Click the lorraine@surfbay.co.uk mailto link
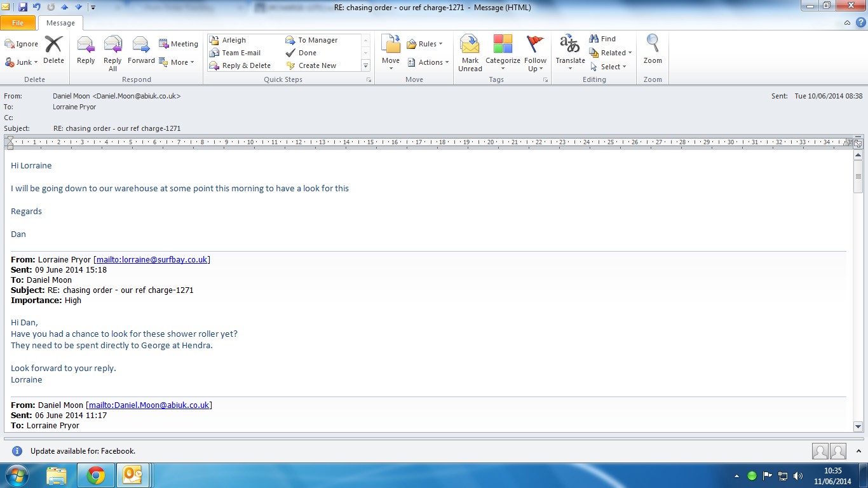 point(152,259)
